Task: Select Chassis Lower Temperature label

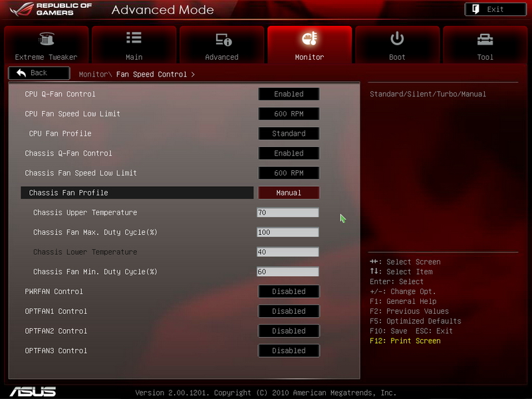Action: pyautogui.click(x=85, y=252)
